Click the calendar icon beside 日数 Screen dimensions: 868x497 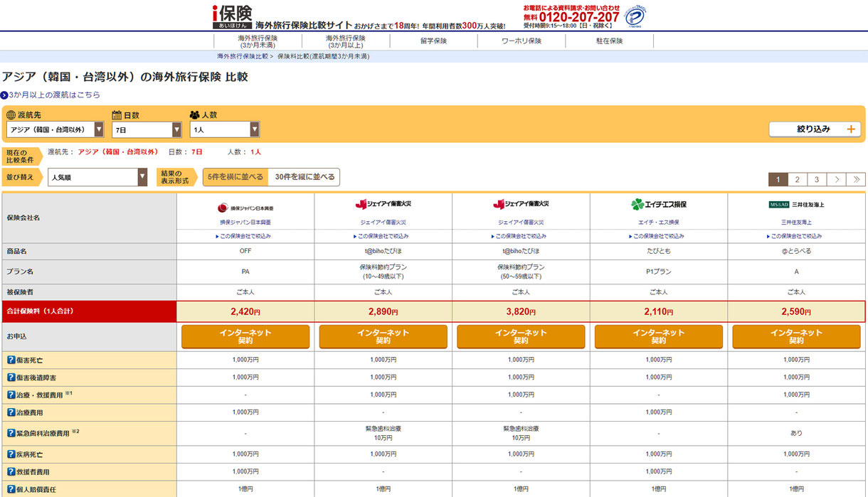coord(117,114)
